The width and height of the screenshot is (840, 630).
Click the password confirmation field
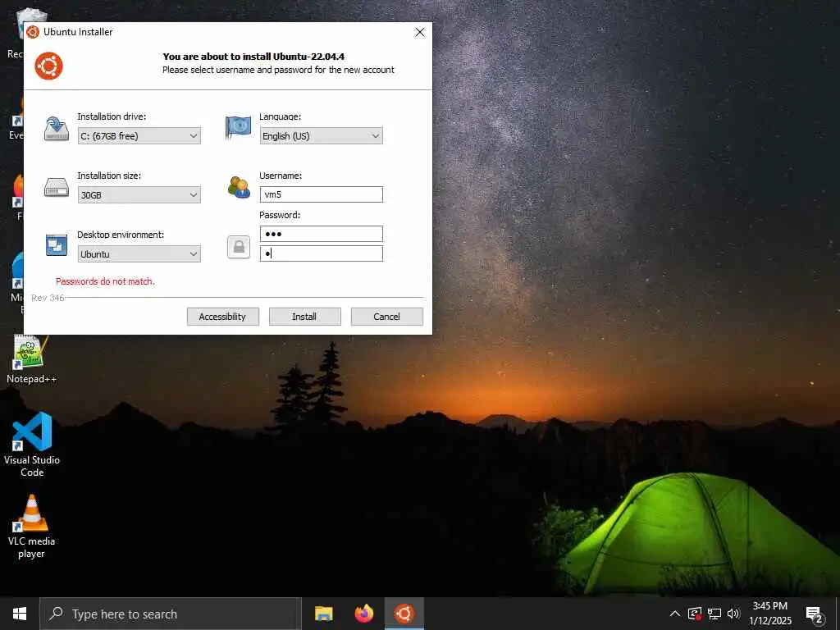click(x=322, y=253)
